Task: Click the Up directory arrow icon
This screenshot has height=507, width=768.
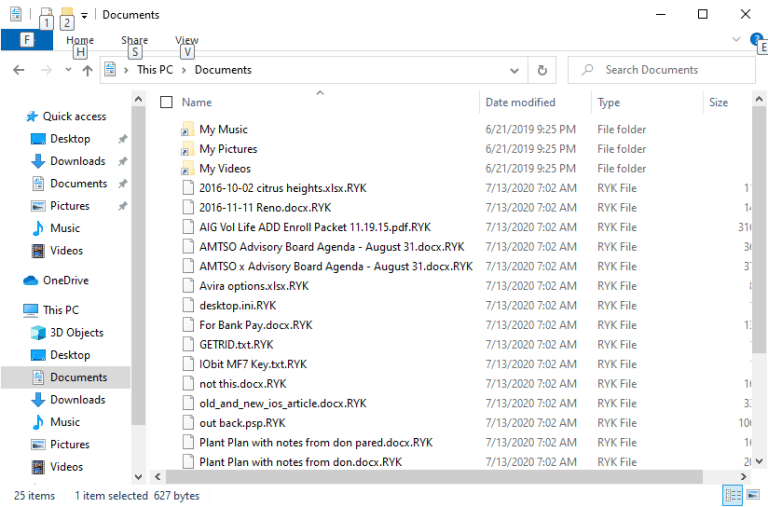Action: coord(88,70)
